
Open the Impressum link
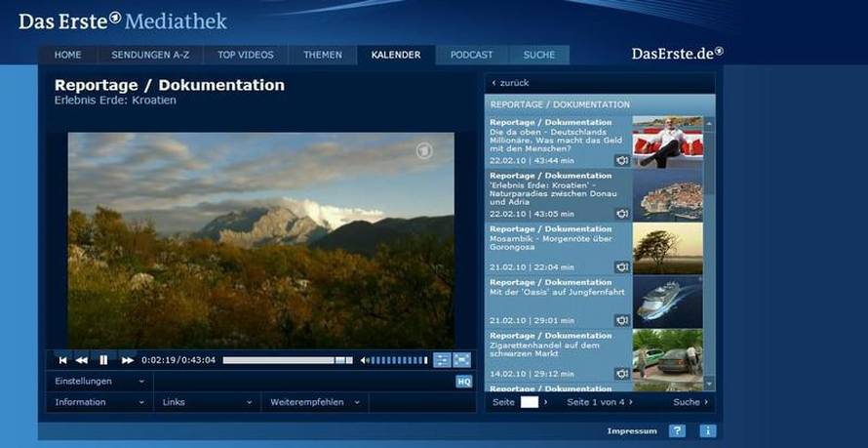pos(632,430)
